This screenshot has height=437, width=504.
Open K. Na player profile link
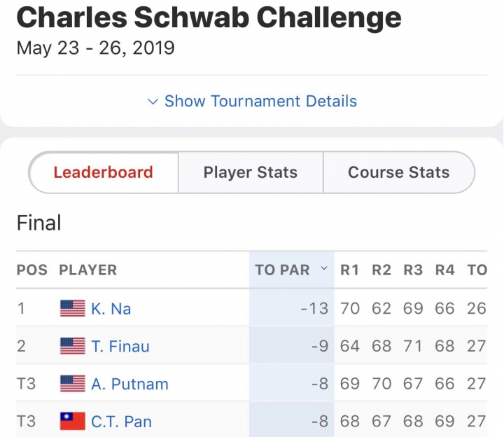[111, 309]
